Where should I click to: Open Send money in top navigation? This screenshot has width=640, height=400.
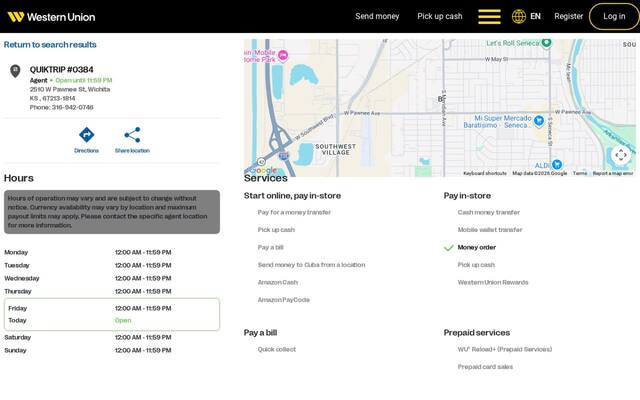[377, 16]
